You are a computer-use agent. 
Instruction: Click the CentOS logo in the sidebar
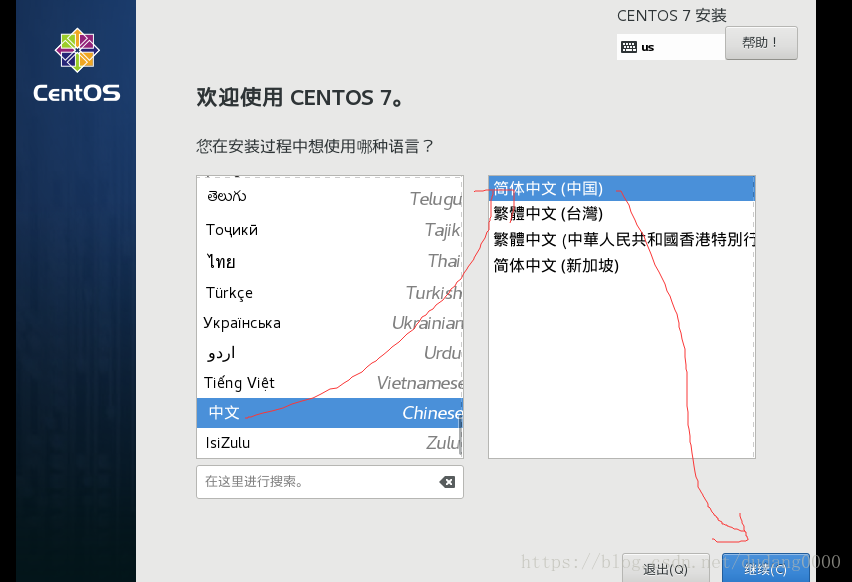tap(77, 66)
